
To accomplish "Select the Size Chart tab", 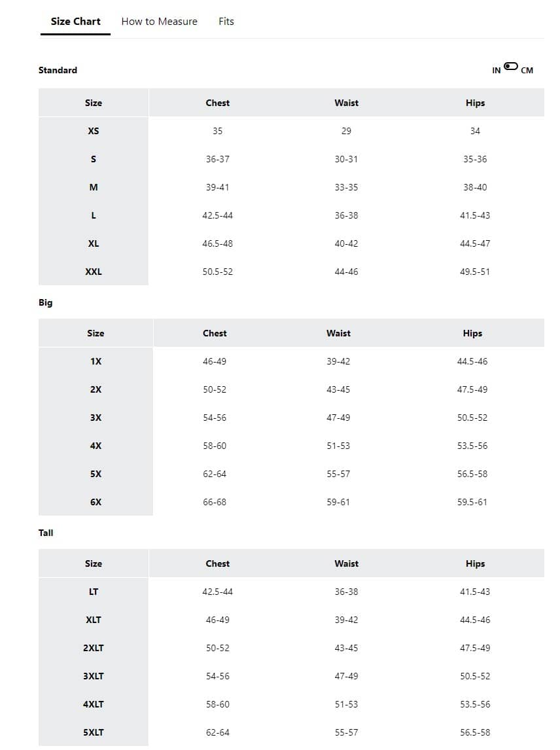I will click(76, 22).
